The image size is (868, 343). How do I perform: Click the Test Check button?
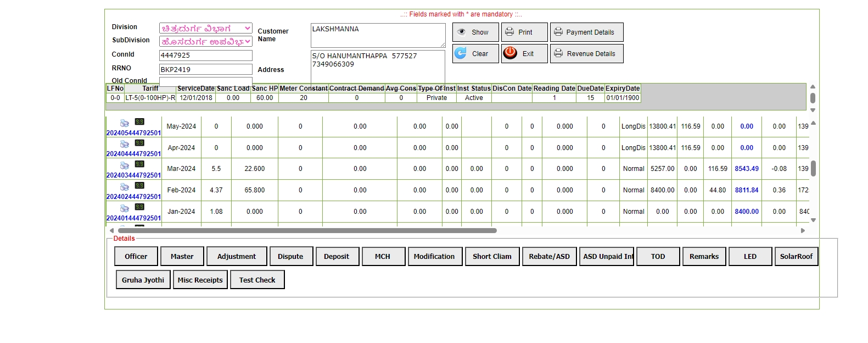(257, 280)
